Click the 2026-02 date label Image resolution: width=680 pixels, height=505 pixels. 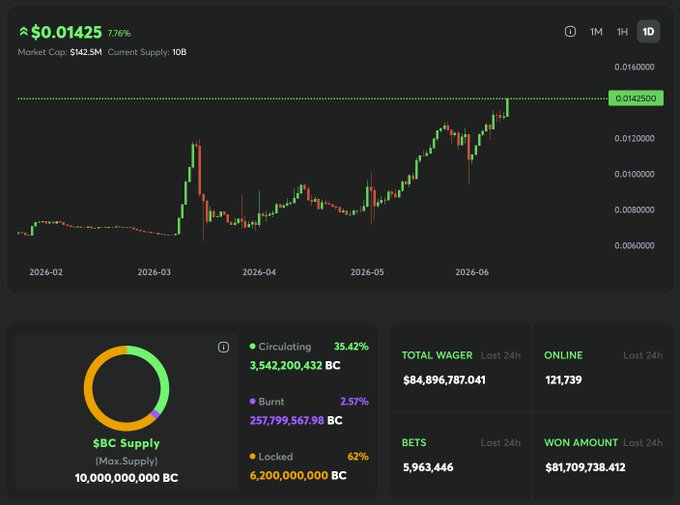point(46,272)
